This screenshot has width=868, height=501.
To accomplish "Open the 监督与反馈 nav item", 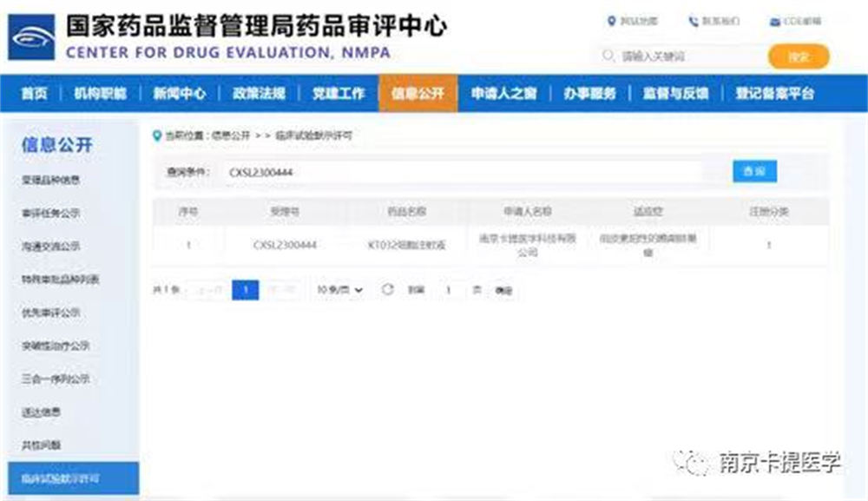I will point(675,93).
